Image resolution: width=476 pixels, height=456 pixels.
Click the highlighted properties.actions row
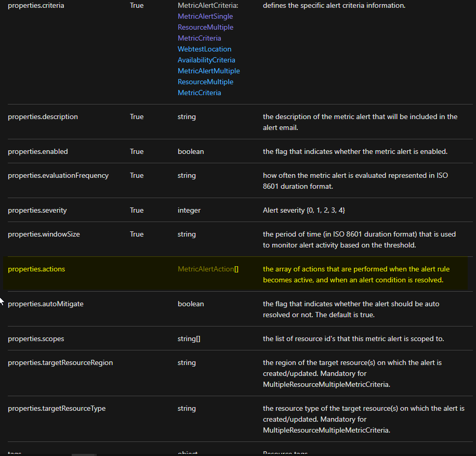(36, 269)
